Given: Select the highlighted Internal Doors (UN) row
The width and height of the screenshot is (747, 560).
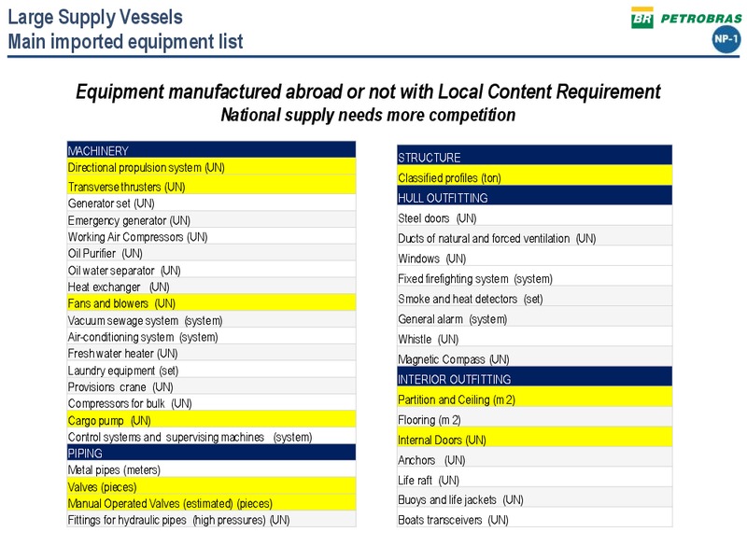Looking at the screenshot, I should 534,438.
